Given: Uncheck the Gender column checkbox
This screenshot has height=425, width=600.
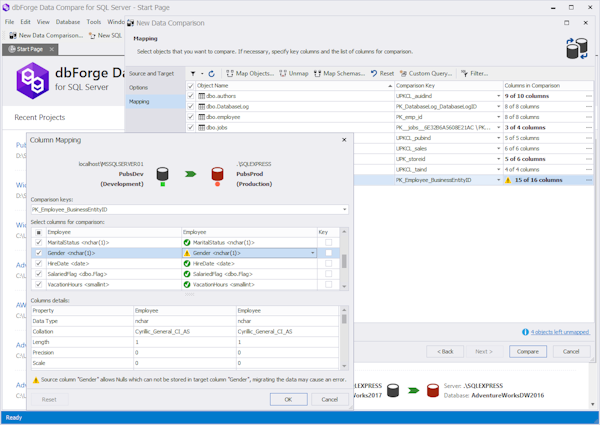Looking at the screenshot, I should (39, 253).
